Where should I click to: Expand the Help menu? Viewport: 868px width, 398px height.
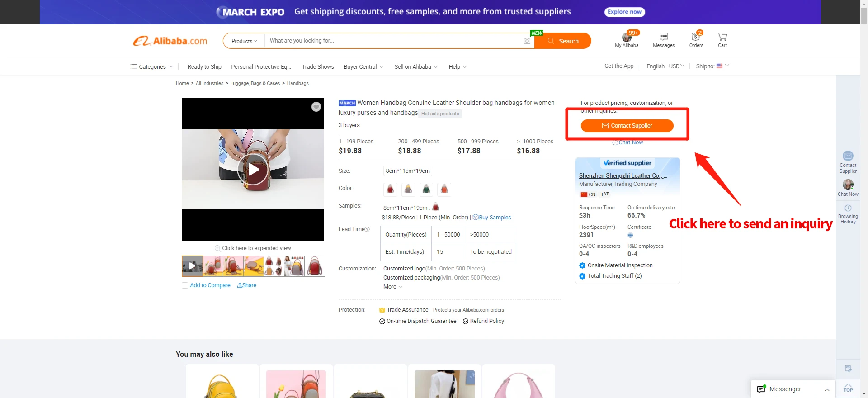(458, 67)
